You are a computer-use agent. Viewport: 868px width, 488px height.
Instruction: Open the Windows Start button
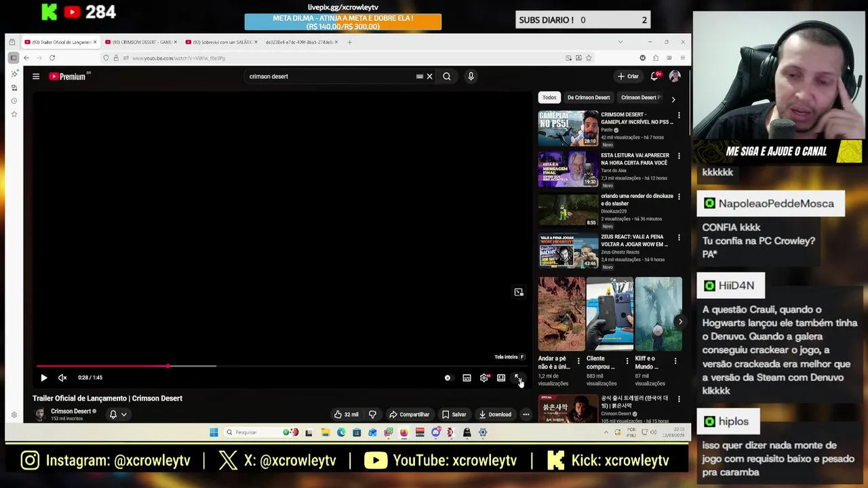coord(214,432)
